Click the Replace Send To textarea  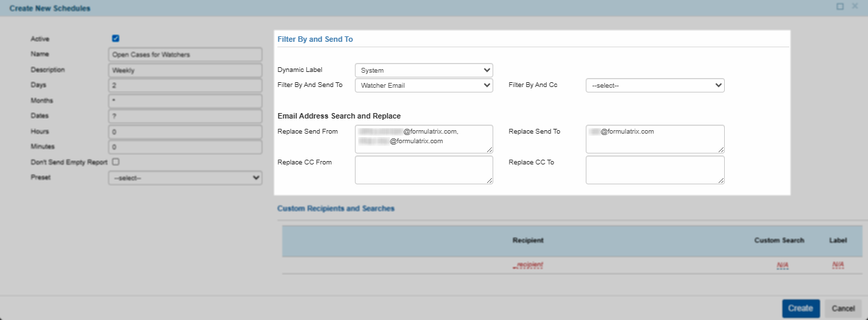click(x=655, y=139)
